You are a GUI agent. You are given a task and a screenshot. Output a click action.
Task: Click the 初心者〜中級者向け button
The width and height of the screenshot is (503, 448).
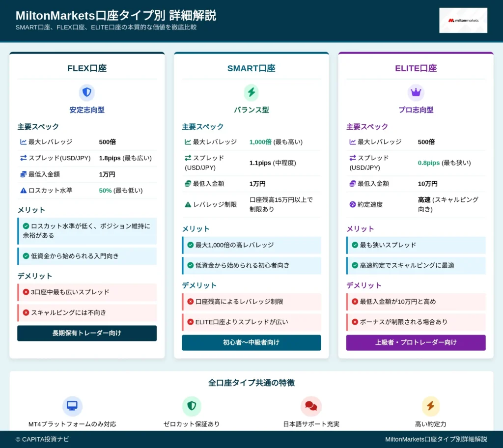[x=251, y=342]
